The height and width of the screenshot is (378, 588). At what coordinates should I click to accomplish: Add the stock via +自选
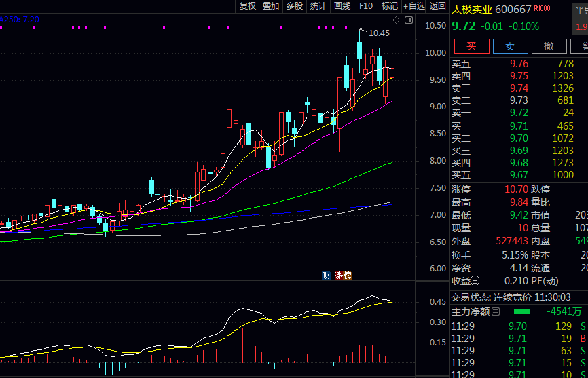click(414, 6)
